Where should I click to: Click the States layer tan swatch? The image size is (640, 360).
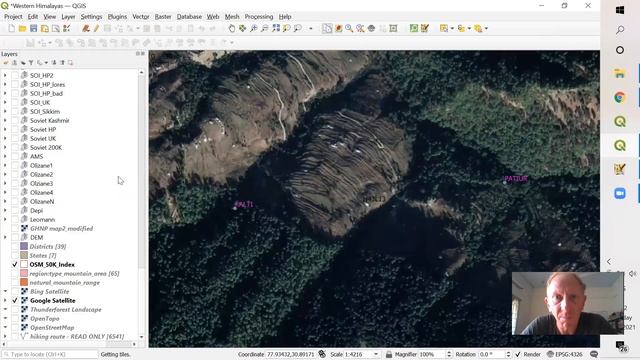(24, 256)
